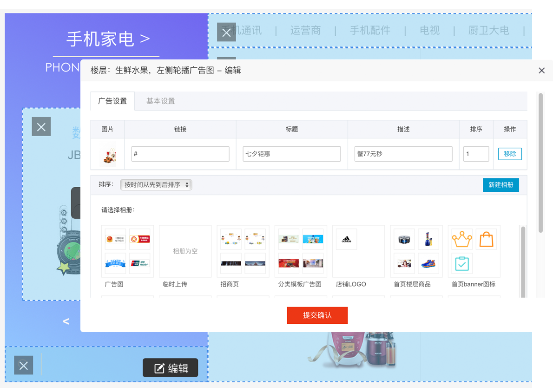Screen dimensions: 553x392
Task: Open the 分类模板广告图 album
Action: (301, 251)
